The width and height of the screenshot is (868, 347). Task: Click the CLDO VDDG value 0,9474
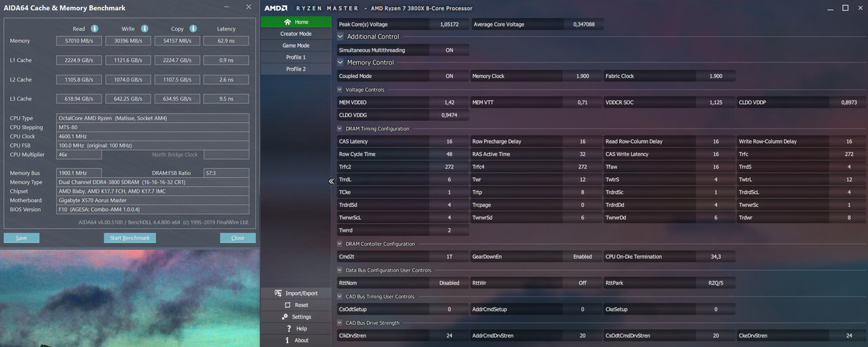click(449, 115)
